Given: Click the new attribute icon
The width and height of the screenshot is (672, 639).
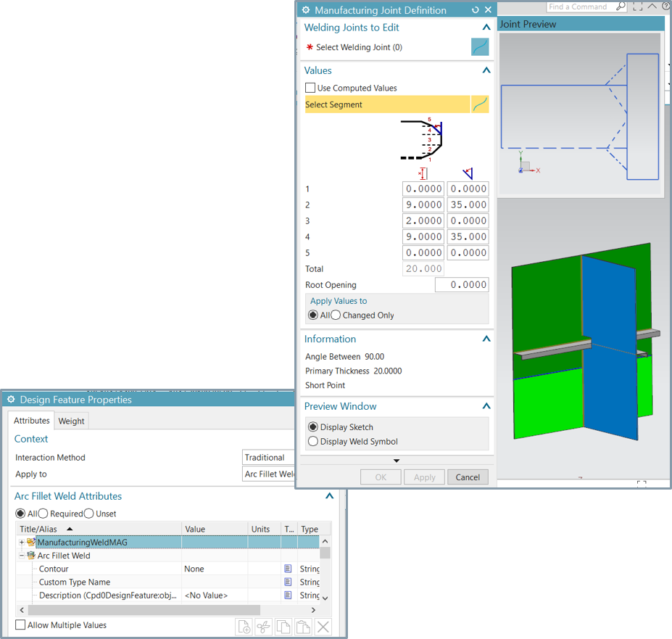Looking at the screenshot, I should pos(244,627).
